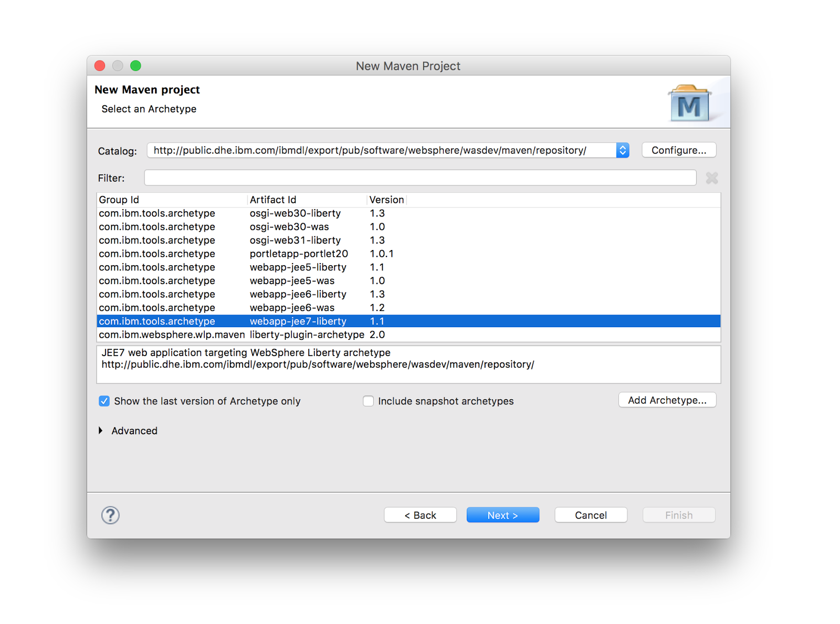The image size is (840, 624).
Task: Sort by the Artifact Id column header
Action: pos(307,200)
